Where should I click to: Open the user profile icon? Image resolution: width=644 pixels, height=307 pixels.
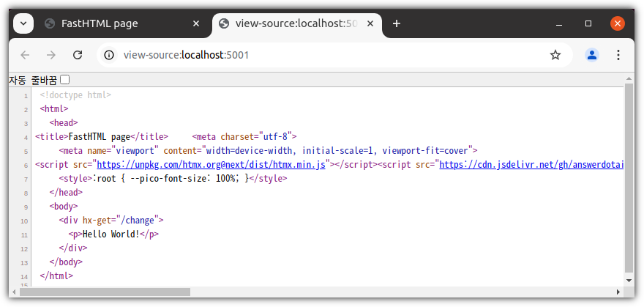(592, 55)
